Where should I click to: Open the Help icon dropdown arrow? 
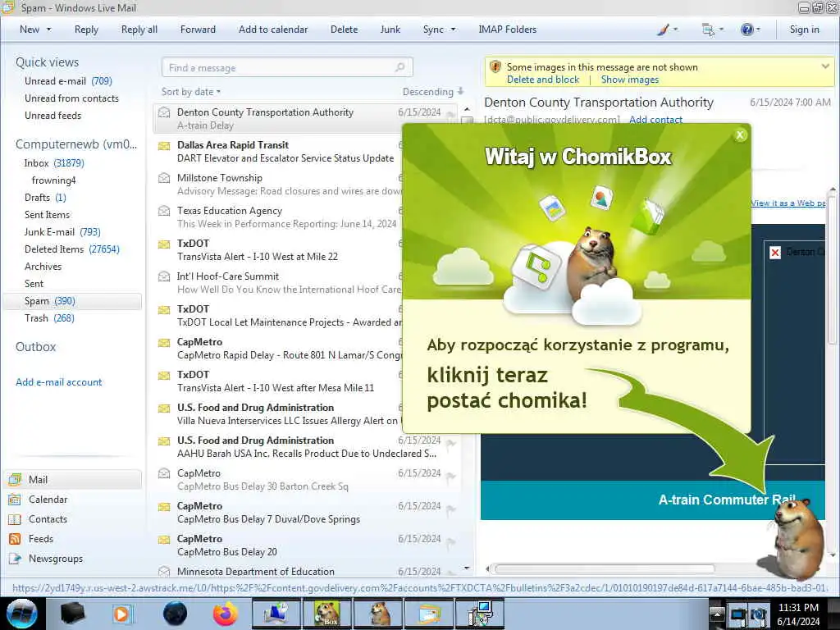coord(758,30)
